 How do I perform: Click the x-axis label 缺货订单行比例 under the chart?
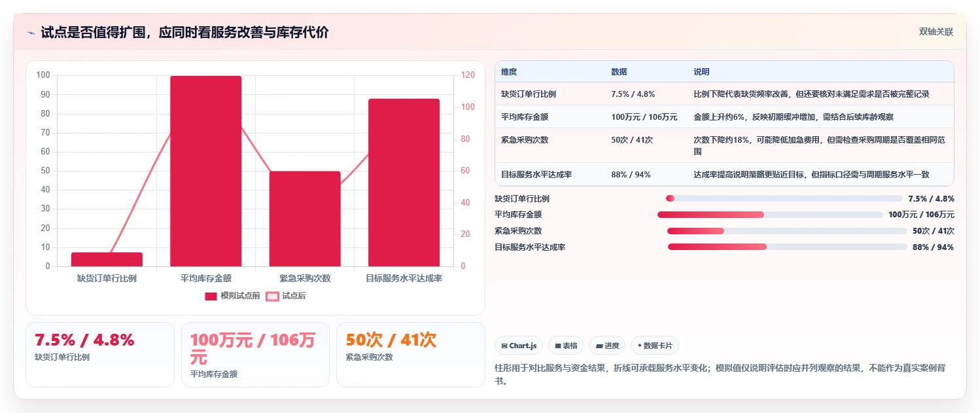click(x=107, y=278)
